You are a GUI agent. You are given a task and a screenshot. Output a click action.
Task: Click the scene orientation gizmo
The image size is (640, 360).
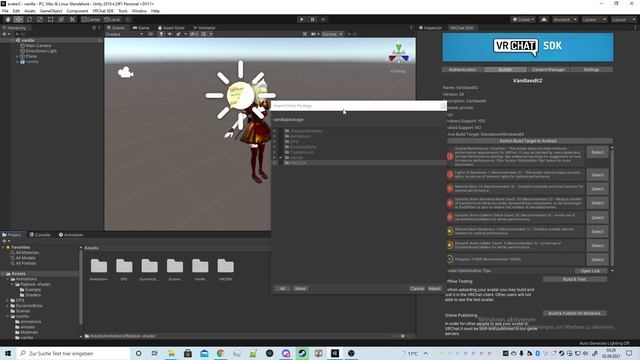pos(399,53)
